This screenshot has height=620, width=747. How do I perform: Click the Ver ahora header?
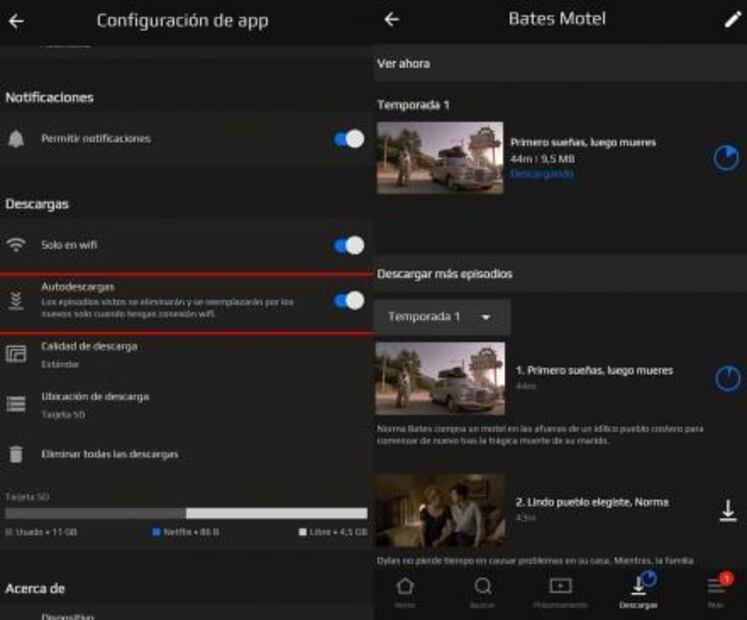click(404, 63)
